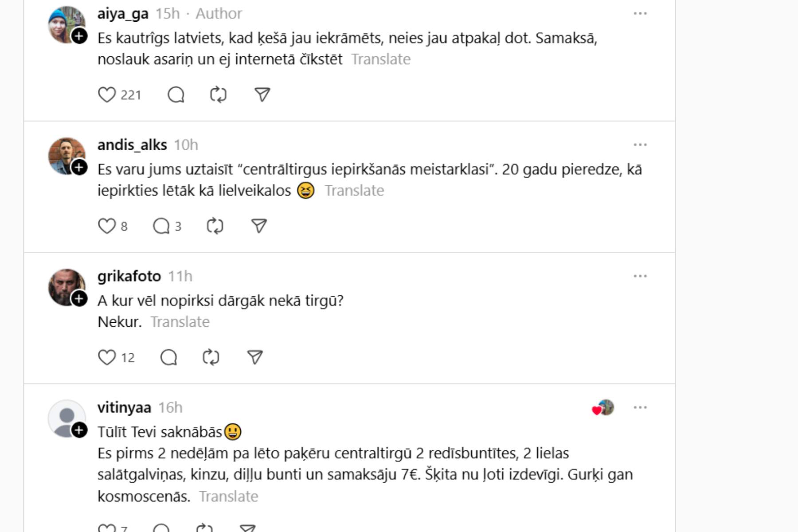Share aiya_ga's comment via send icon
Screen dimensions: 798x532
tap(262, 95)
